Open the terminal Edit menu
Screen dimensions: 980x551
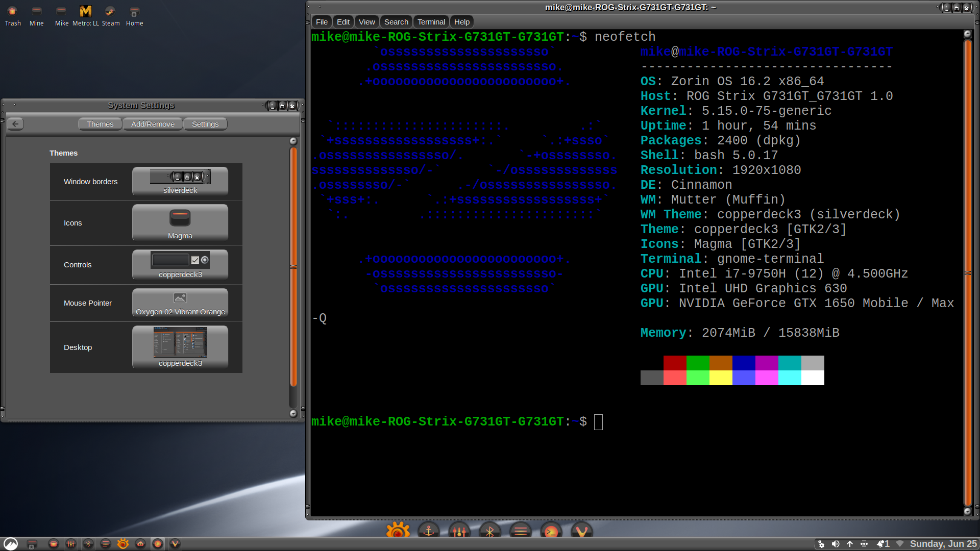tap(343, 22)
